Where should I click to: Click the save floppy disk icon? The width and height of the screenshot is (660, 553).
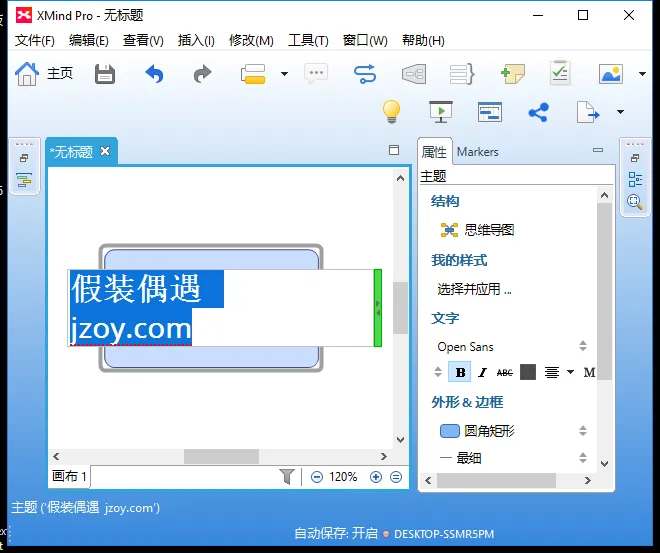(x=105, y=74)
